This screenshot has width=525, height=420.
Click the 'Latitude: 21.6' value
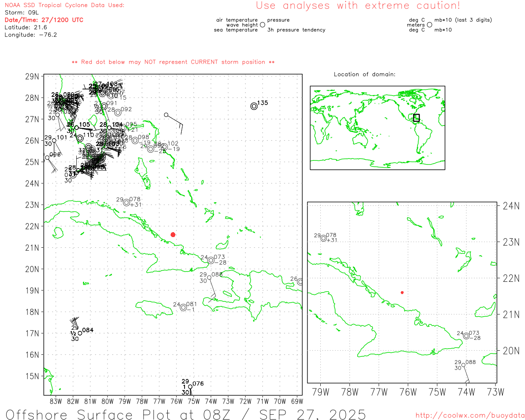coord(26,27)
